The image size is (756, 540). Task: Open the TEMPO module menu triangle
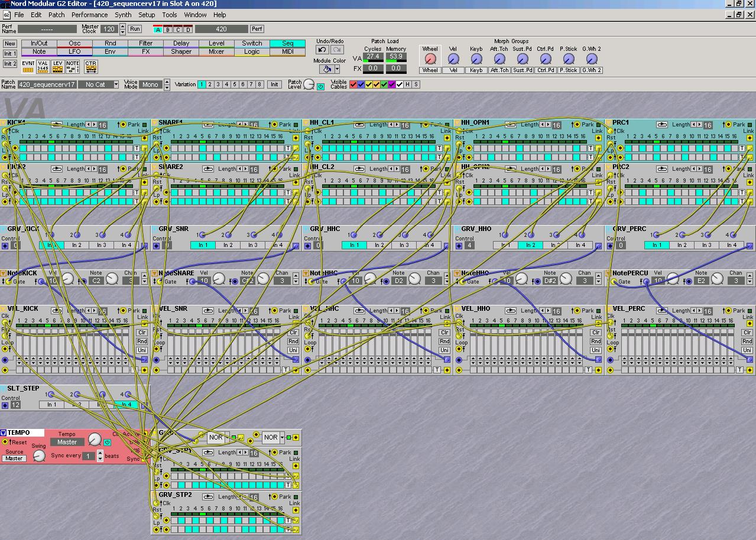[4, 433]
